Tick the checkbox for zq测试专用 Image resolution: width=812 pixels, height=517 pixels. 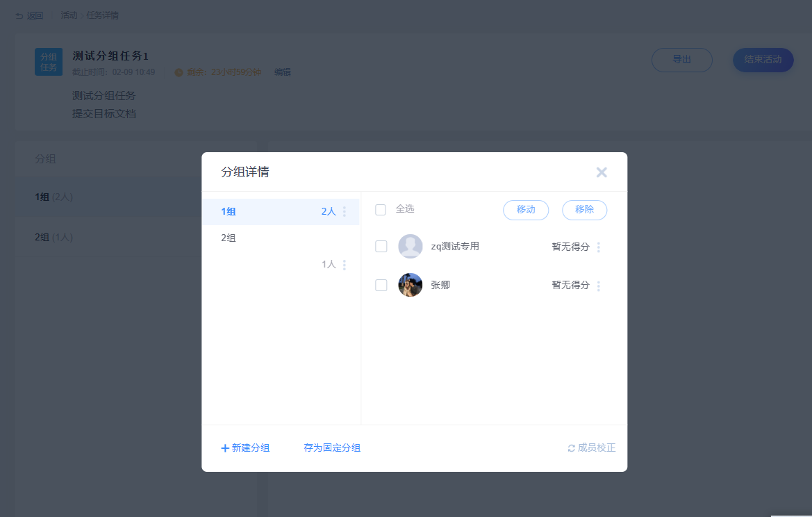point(381,247)
